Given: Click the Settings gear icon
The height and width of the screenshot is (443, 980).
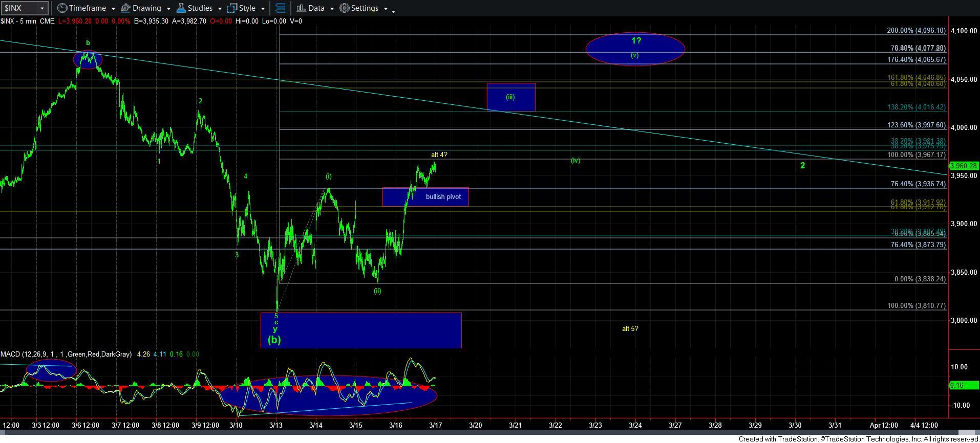Looking at the screenshot, I should [345, 8].
